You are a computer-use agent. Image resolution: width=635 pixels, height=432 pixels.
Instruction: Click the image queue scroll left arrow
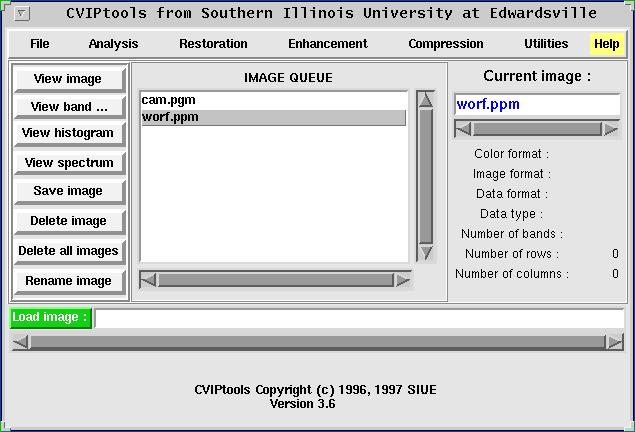[148, 280]
